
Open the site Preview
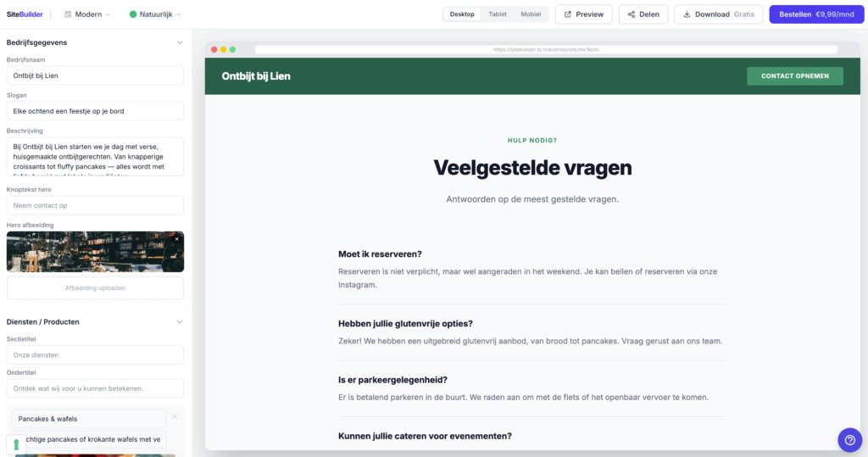pos(583,14)
